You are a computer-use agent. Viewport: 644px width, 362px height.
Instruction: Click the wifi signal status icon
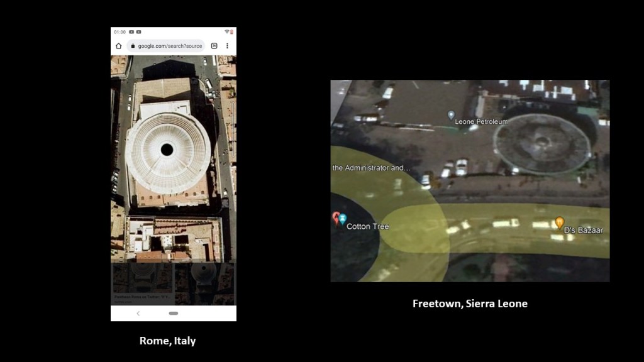pos(226,31)
